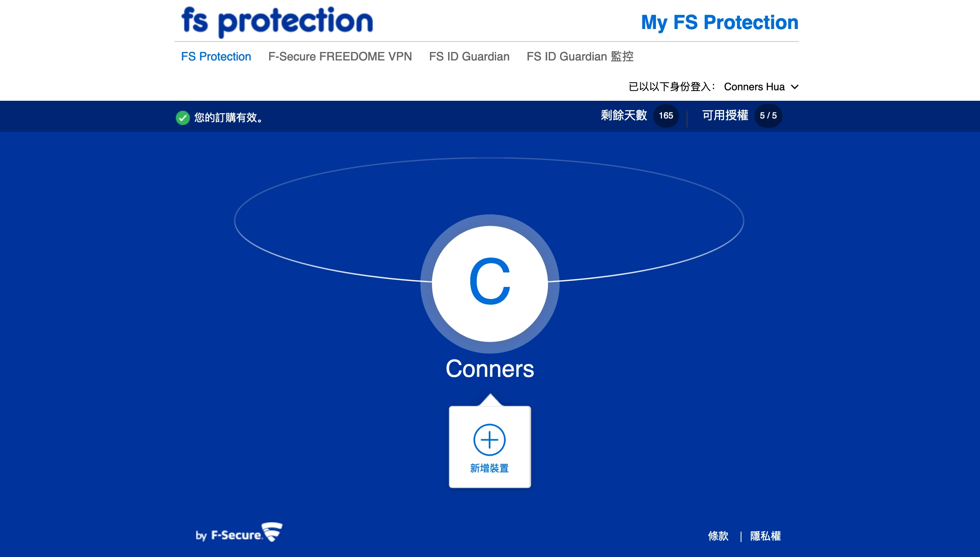
Task: Click the 可用授權 label
Action: tap(725, 116)
